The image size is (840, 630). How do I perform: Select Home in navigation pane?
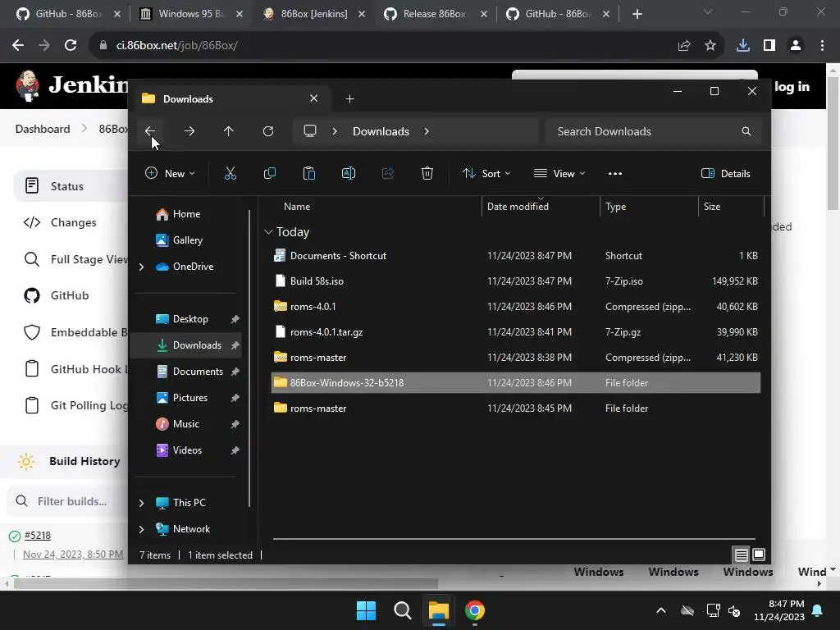coord(186,214)
